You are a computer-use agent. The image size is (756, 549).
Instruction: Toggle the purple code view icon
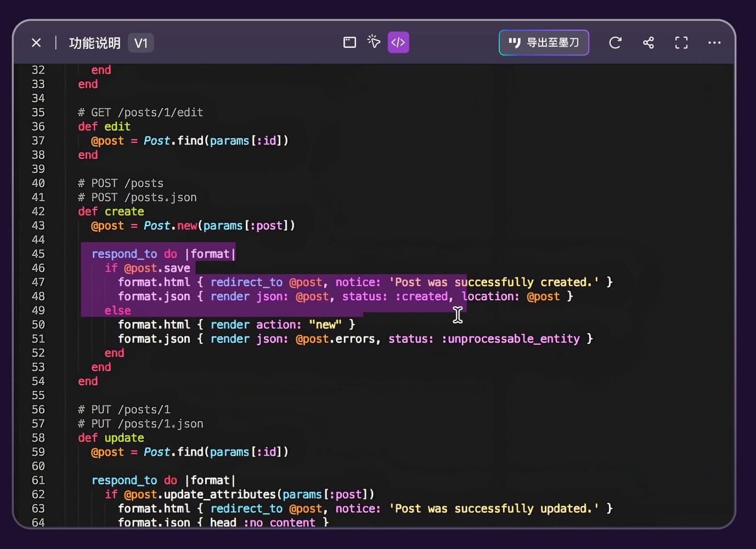[x=398, y=42]
